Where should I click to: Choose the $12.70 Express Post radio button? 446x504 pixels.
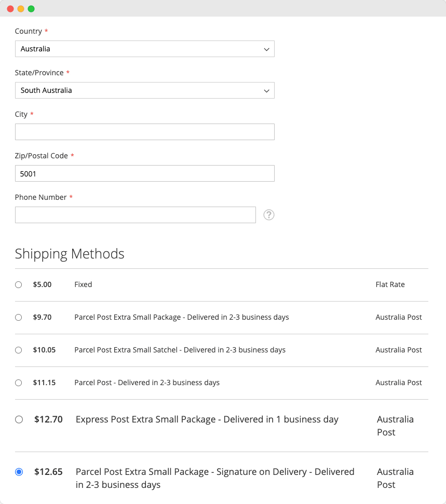click(19, 419)
